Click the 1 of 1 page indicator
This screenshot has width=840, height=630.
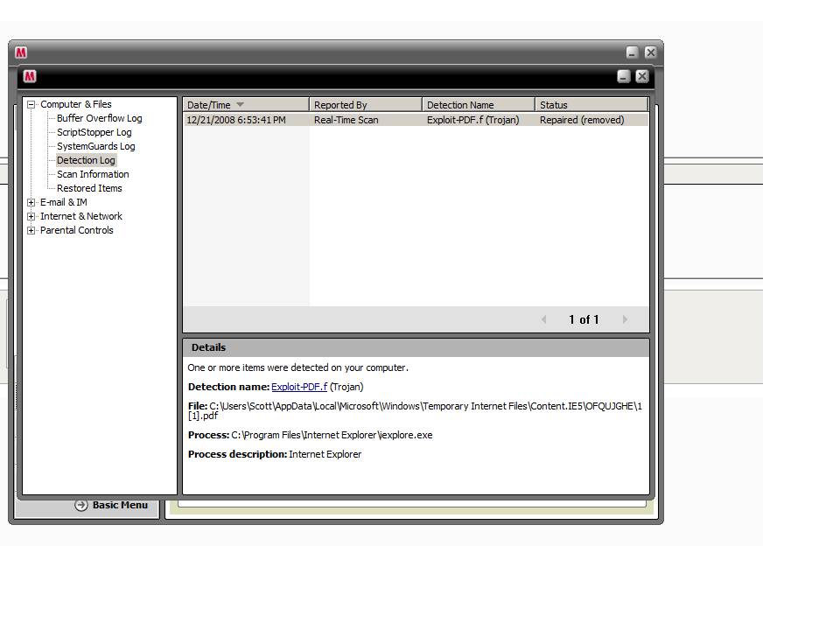(584, 319)
